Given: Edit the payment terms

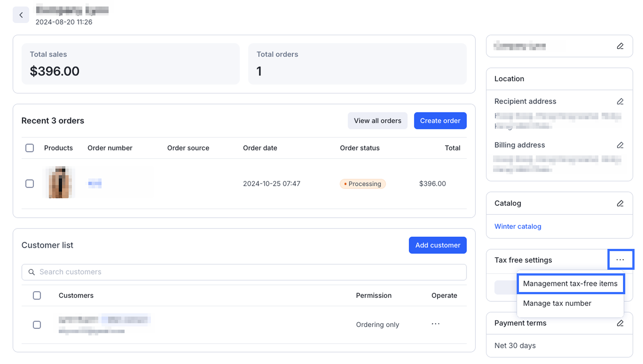Looking at the screenshot, I should click(620, 324).
